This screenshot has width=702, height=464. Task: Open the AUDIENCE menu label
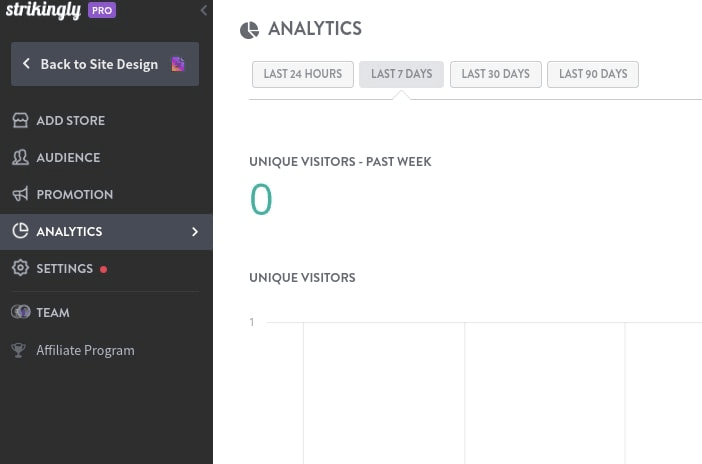[68, 158]
